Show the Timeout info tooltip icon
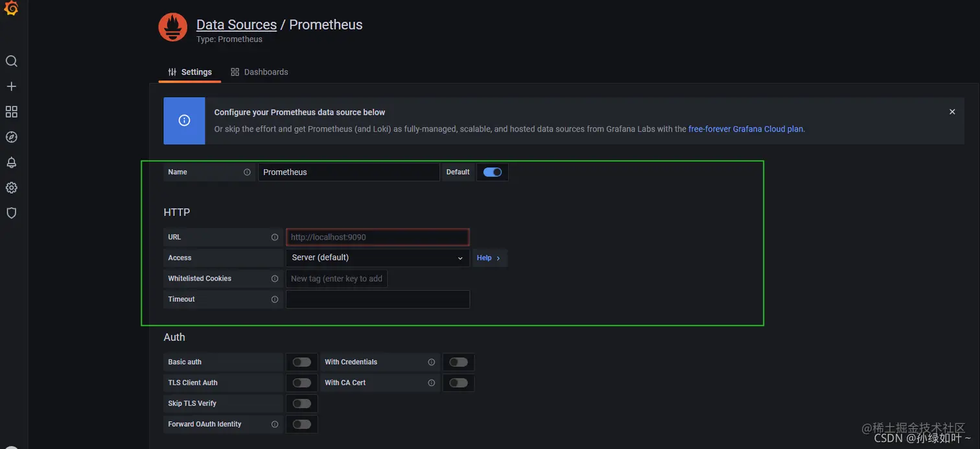Image resolution: width=980 pixels, height=449 pixels. (275, 299)
